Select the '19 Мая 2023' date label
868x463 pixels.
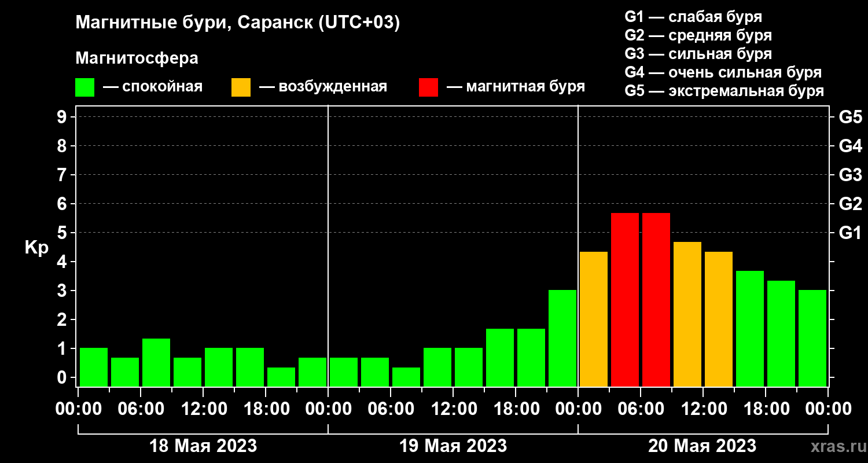tap(453, 446)
